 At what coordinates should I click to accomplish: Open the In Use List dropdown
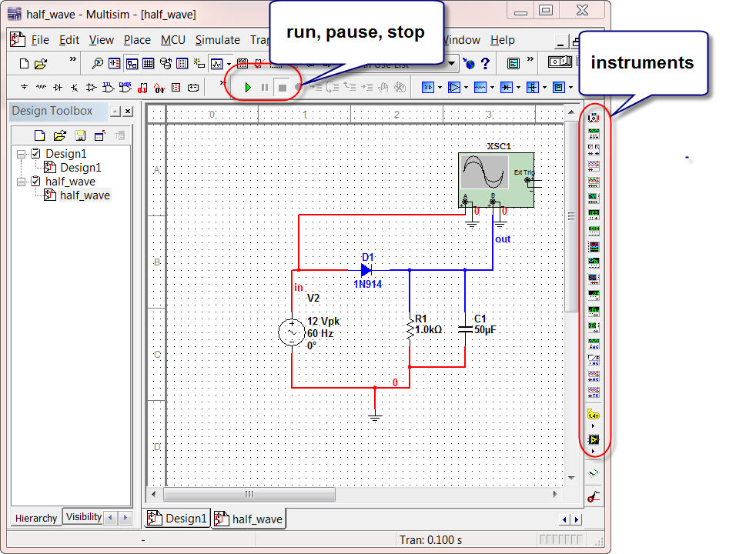[x=451, y=63]
